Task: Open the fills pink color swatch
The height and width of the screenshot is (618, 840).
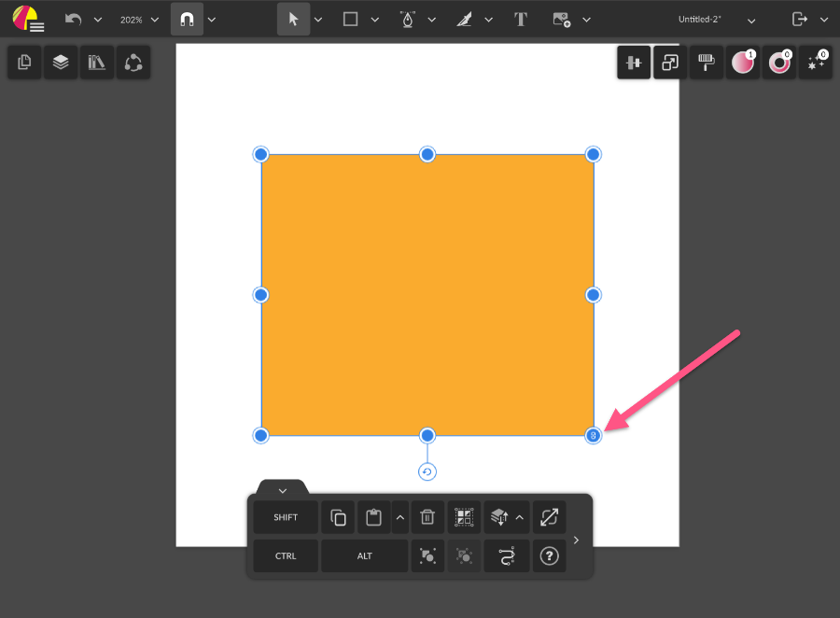Action: [x=743, y=63]
